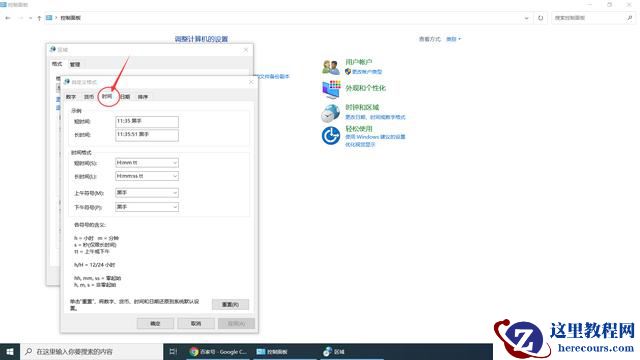The image size is (640, 360).
Task: Switch to the 时间 tab
Action: (107, 96)
